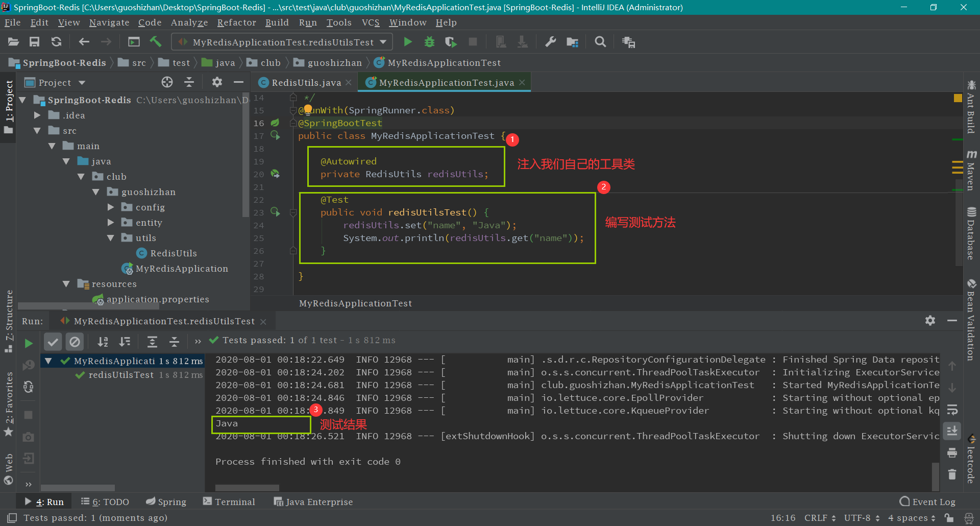Rerun the test from the Run panel
The image size is (980, 526).
pyautogui.click(x=29, y=343)
